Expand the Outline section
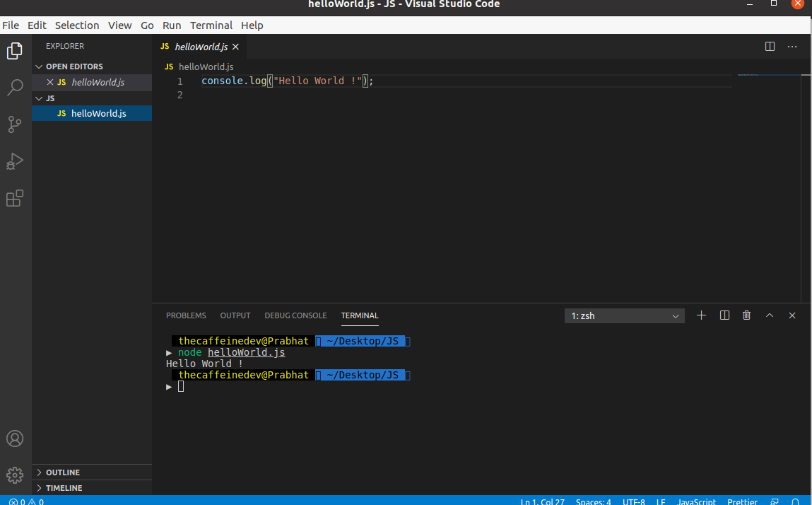The height and width of the screenshot is (505, 812). coord(62,472)
